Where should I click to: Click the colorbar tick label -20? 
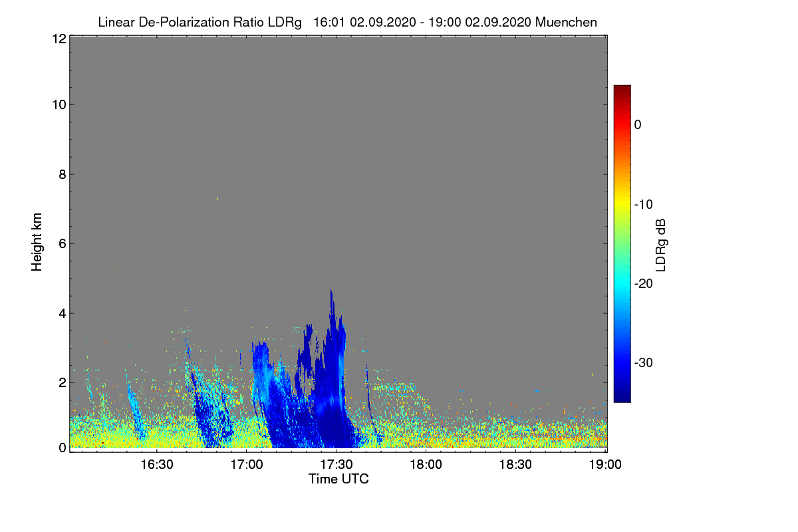coord(643,283)
